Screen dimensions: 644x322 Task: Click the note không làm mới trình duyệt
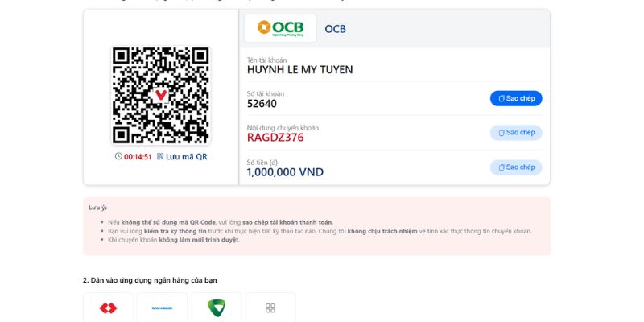coord(174,240)
